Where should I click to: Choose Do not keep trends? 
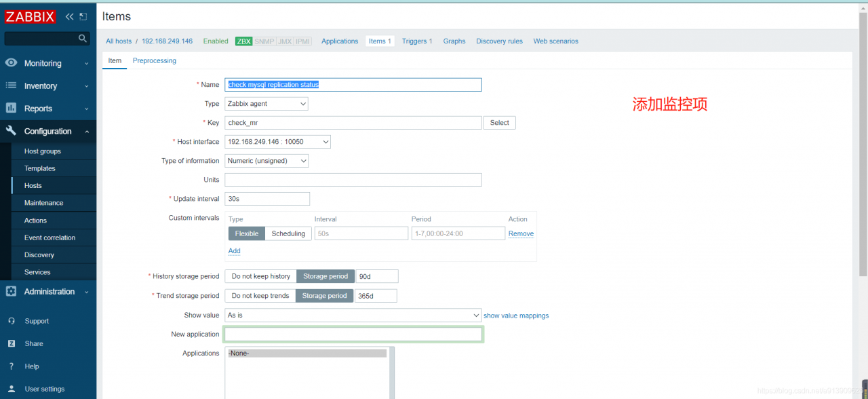point(260,296)
